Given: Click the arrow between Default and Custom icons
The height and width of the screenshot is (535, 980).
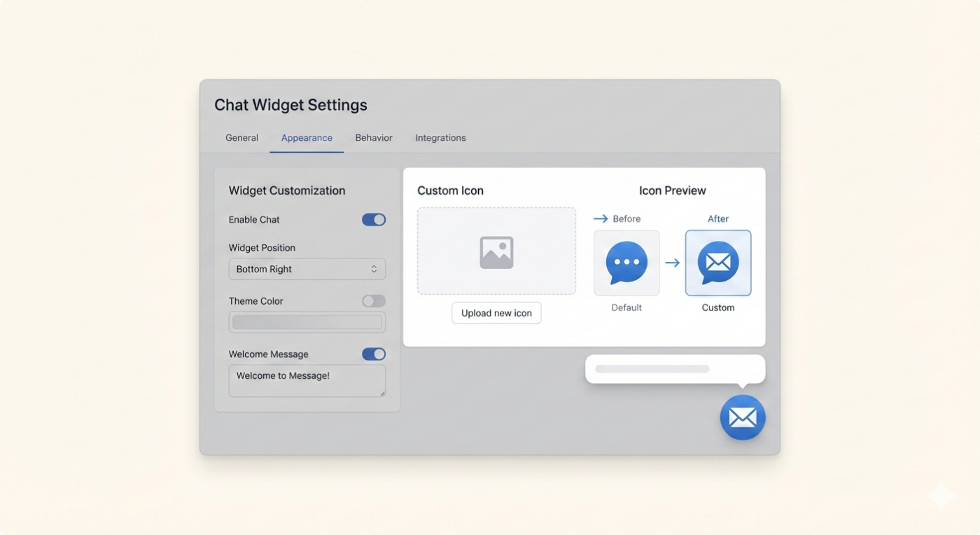Looking at the screenshot, I should click(673, 263).
